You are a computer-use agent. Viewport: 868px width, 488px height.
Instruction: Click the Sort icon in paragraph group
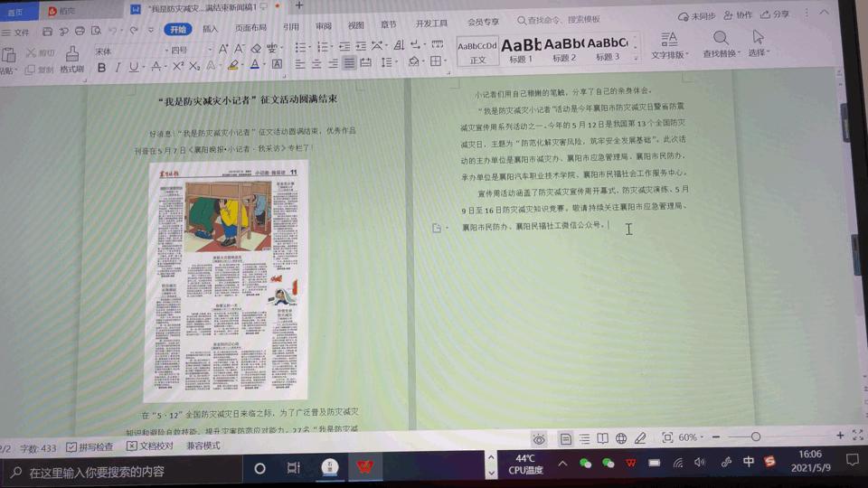[x=399, y=45]
